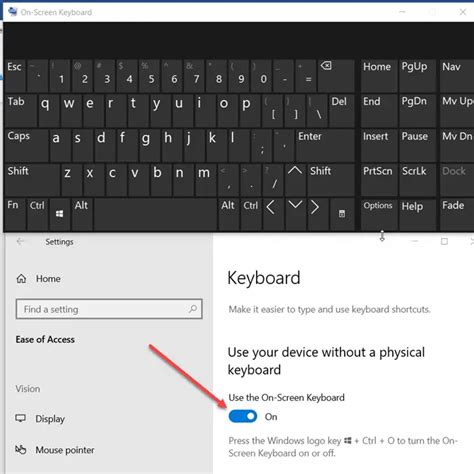This screenshot has width=474, height=474.
Task: Click the Enter key
Action: tap(325, 145)
